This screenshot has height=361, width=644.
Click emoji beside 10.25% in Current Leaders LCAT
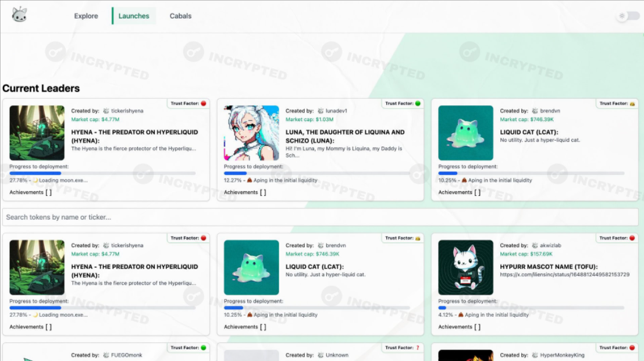point(464,180)
